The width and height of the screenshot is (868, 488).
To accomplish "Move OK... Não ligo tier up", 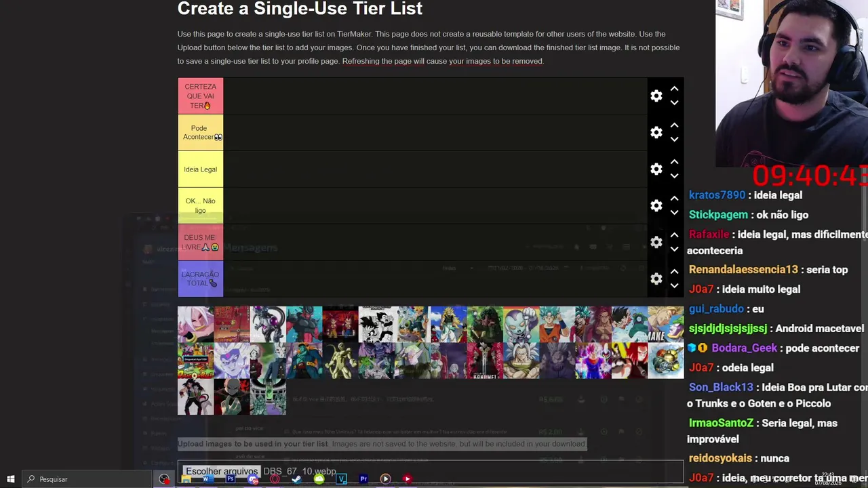I will click(674, 199).
